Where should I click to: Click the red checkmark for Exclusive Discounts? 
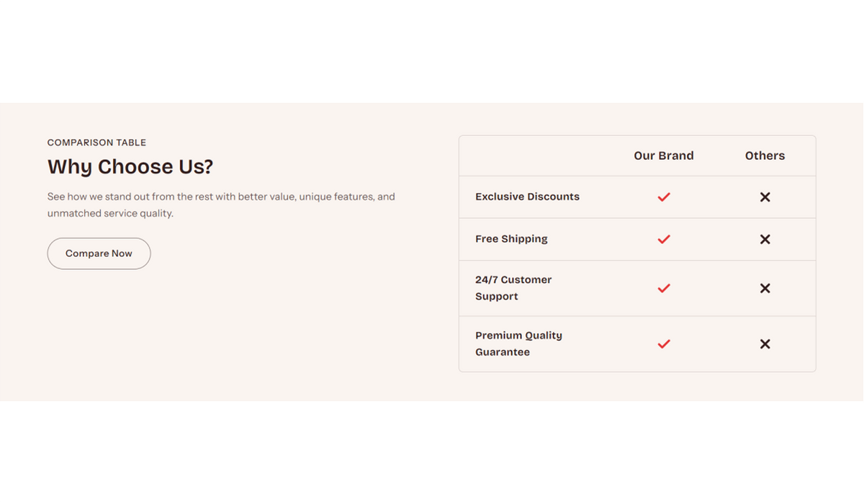pos(664,197)
